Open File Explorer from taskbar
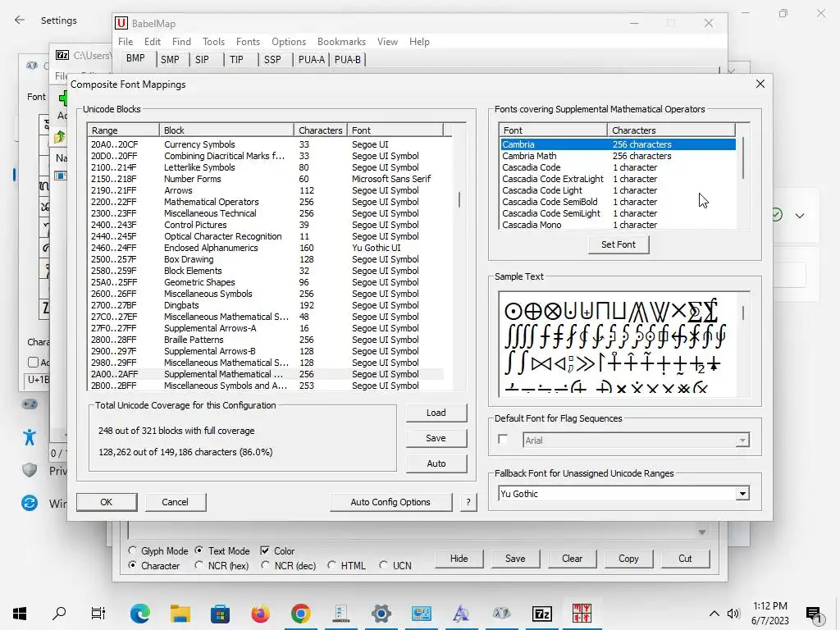The image size is (840, 630). (180, 614)
